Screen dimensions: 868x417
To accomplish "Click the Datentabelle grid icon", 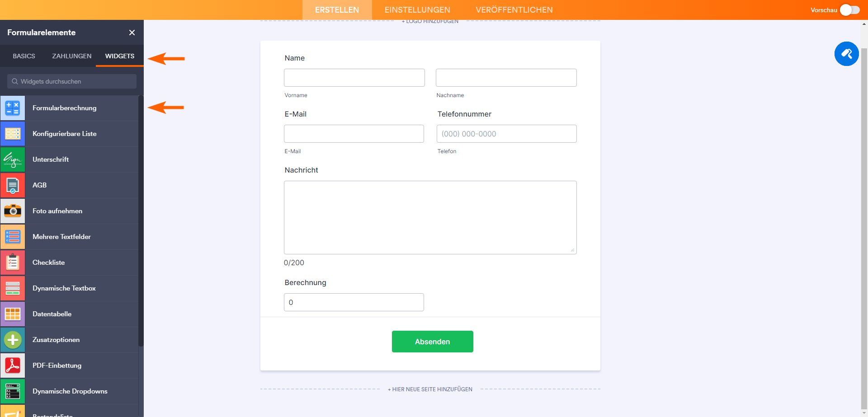I will (13, 314).
